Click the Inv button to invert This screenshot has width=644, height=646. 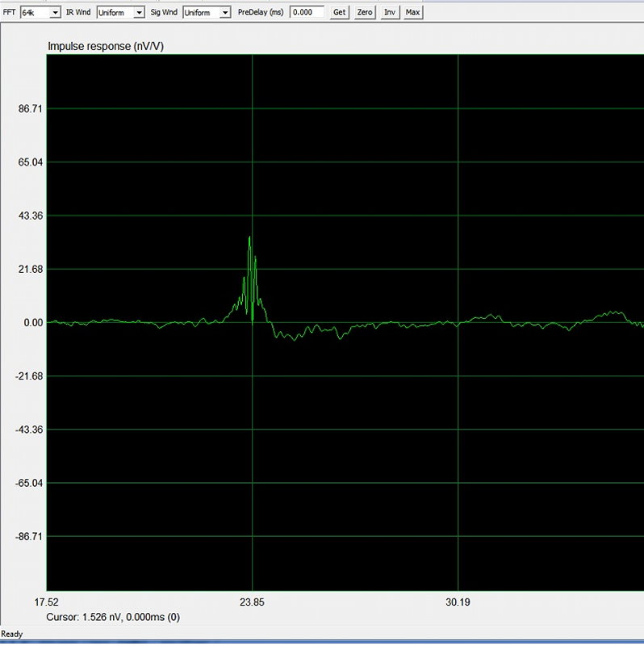(x=390, y=12)
